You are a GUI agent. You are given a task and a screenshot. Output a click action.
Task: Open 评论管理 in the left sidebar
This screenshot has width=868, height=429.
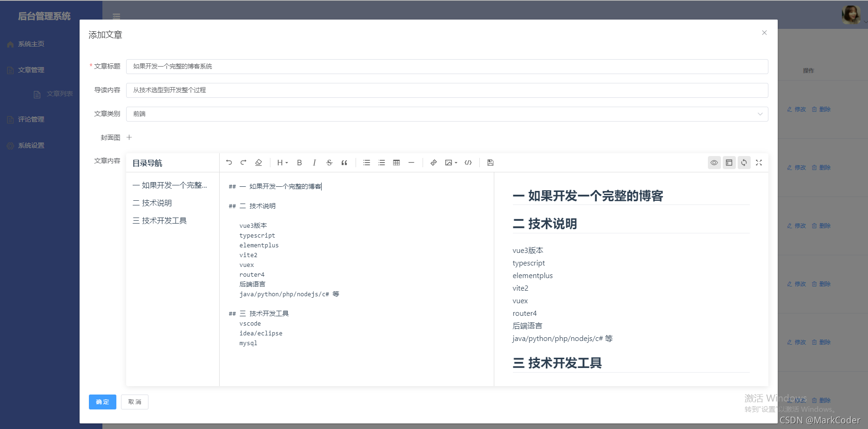(31, 119)
